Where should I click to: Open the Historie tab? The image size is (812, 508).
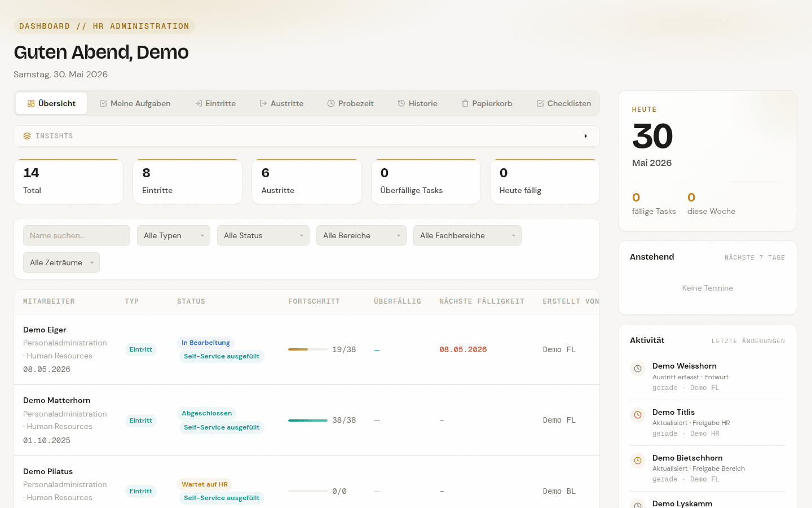[x=417, y=103]
